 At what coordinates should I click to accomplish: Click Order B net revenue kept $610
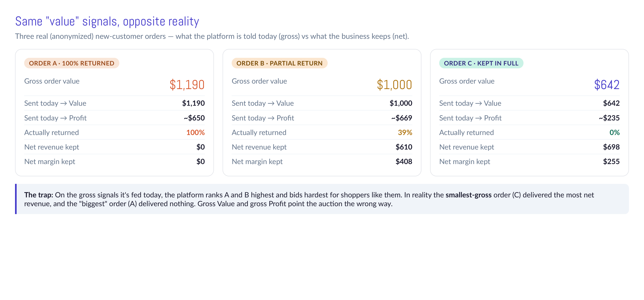[404, 147]
